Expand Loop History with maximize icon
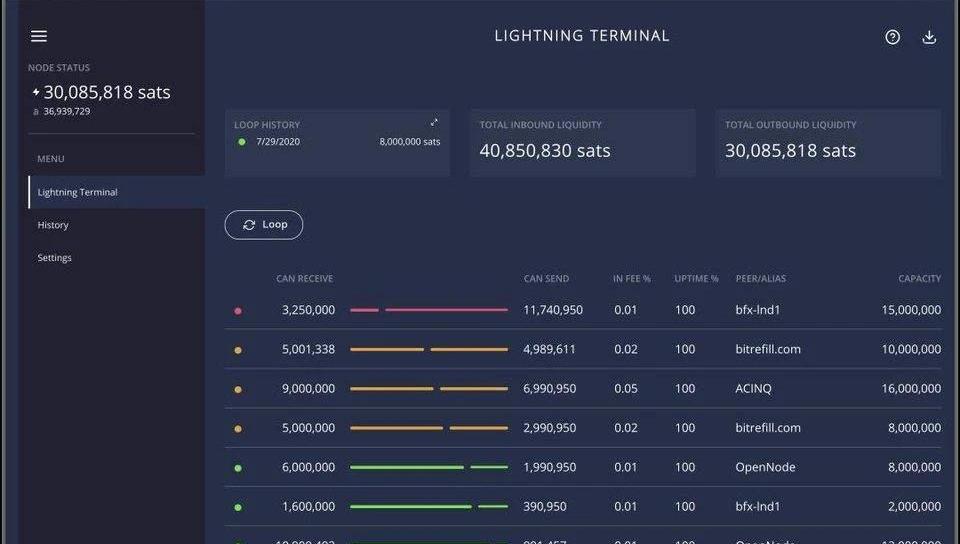The height and width of the screenshot is (544, 960). [434, 123]
